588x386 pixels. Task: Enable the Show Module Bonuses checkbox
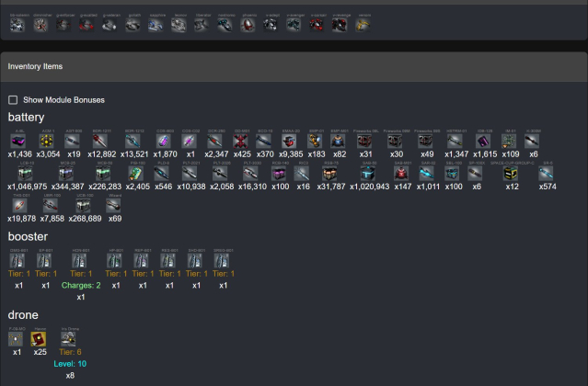pos(13,100)
